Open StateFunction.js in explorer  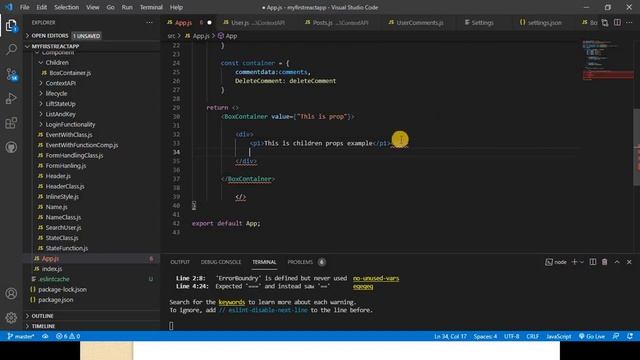point(67,248)
